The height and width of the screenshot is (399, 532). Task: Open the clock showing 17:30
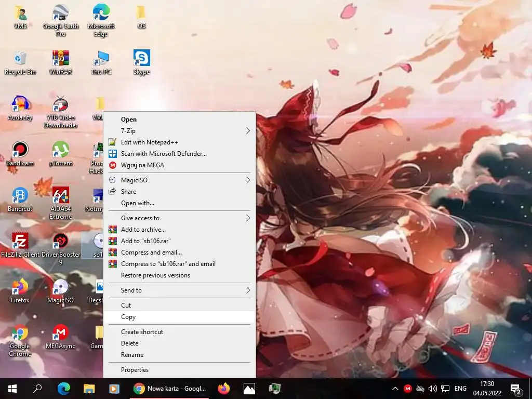point(487,389)
